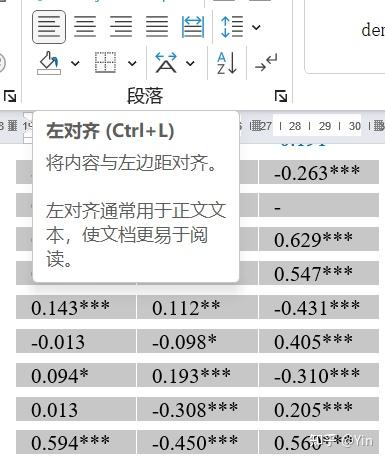This screenshot has height=461, width=385.
Task: Select cell -0.098*
Action: 197,341
